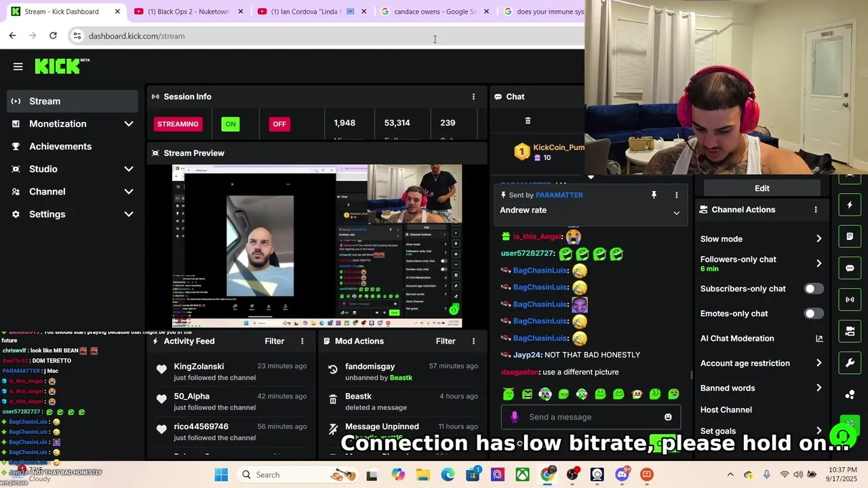Click the purple microphone icon in the message box
Image resolution: width=868 pixels, height=488 pixels.
coord(514,417)
